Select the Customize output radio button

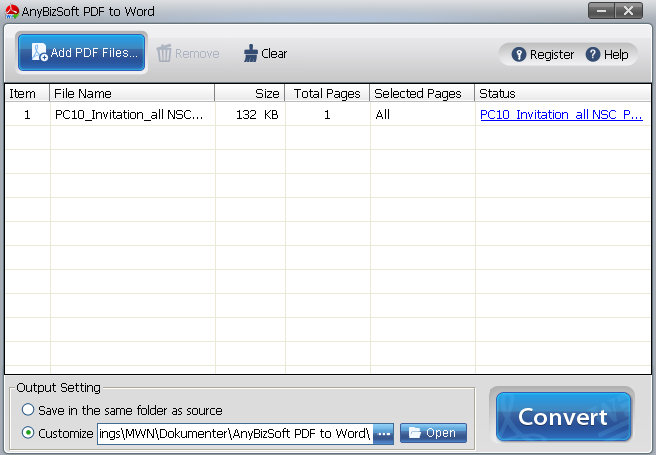click(28, 432)
